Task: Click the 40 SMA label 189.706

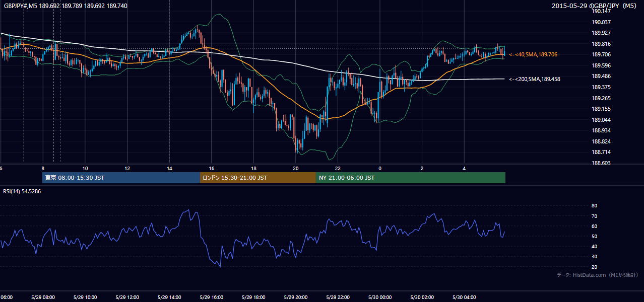Action: tap(533, 54)
